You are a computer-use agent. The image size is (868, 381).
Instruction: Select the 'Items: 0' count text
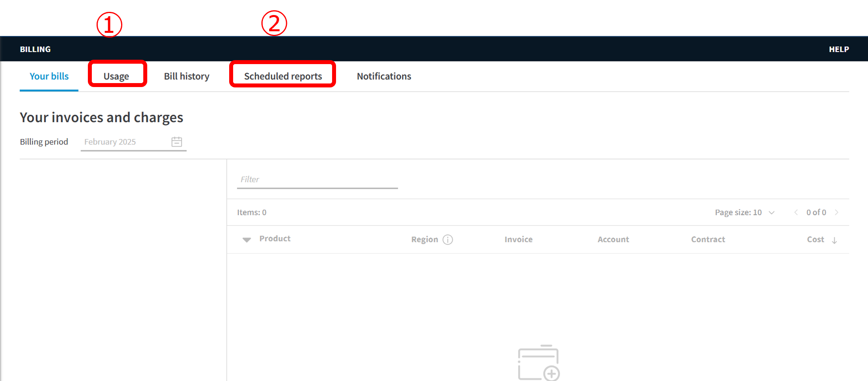point(252,212)
